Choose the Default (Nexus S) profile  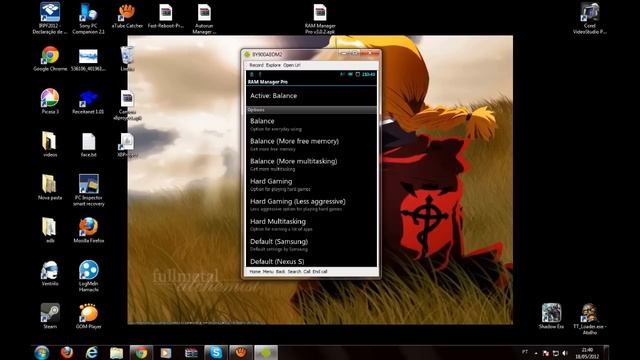click(311, 261)
